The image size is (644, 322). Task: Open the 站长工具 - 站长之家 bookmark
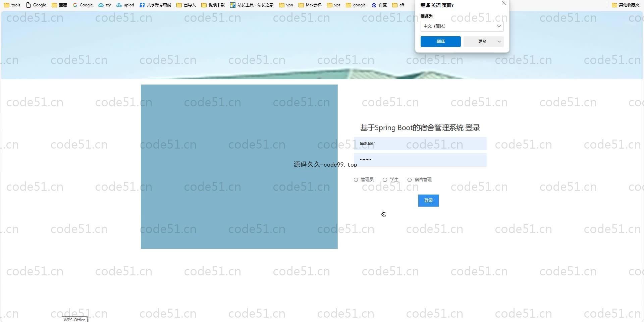[252, 5]
